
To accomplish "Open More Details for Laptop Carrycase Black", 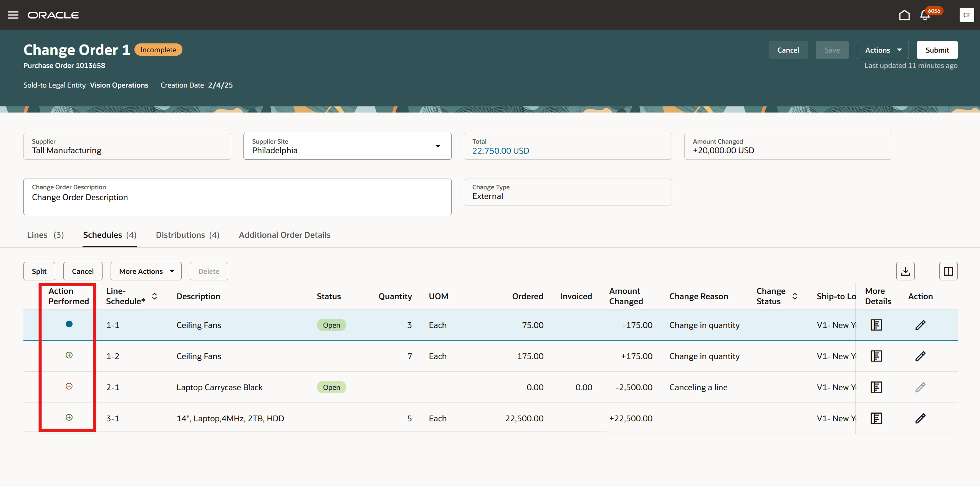I will 876,387.
